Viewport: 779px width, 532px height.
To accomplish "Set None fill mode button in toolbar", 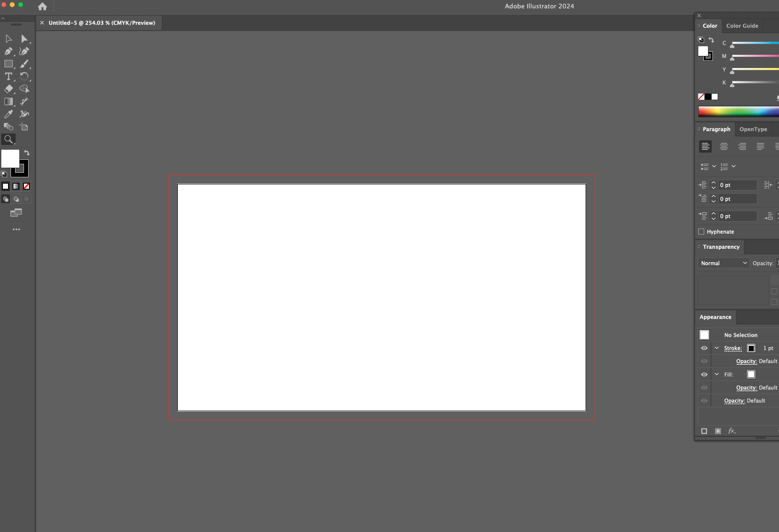I will [x=26, y=186].
